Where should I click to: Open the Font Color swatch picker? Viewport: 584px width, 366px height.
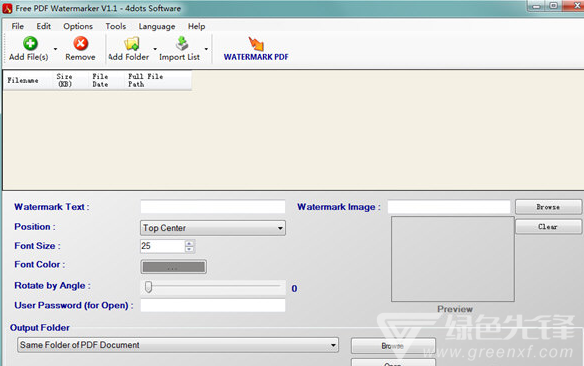tap(174, 267)
